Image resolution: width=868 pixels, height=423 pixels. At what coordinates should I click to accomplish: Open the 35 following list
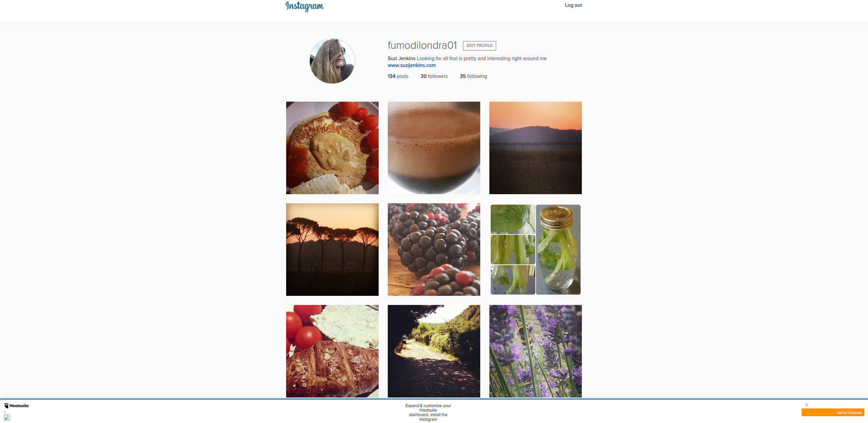pyautogui.click(x=473, y=76)
